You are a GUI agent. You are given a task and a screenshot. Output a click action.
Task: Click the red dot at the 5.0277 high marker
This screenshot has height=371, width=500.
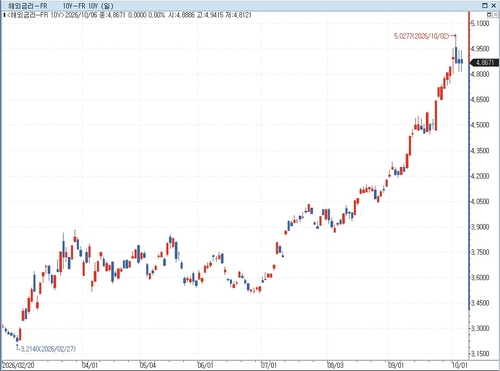(x=455, y=35)
